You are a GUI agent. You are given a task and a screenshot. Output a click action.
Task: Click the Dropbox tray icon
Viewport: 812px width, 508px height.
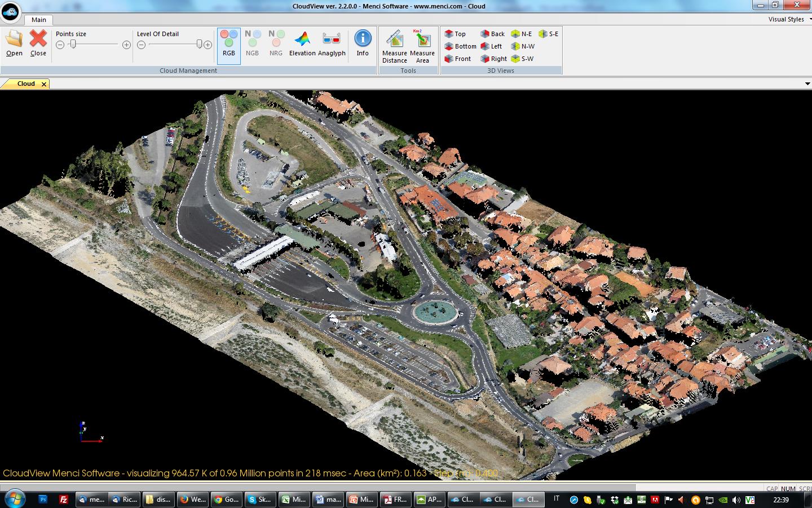tap(615, 500)
